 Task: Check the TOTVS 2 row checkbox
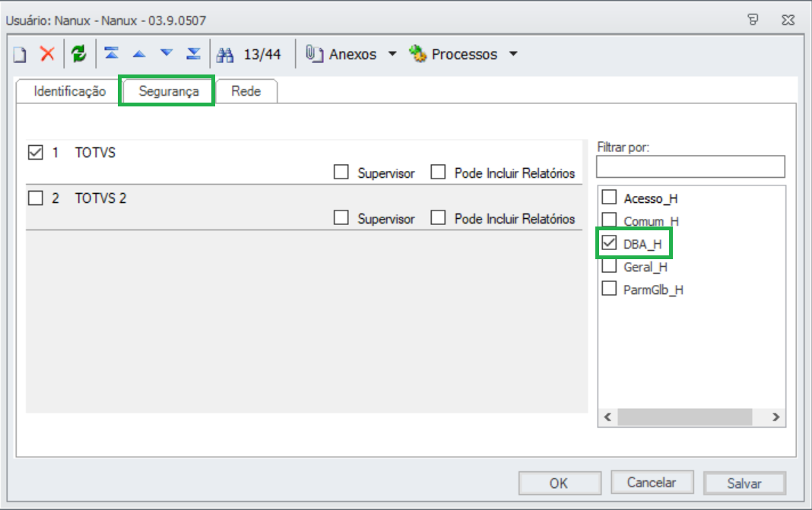(x=36, y=198)
